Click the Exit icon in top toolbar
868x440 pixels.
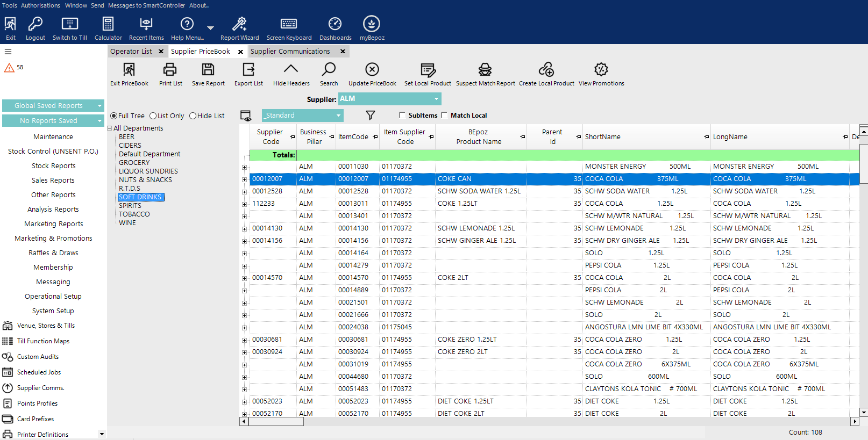10,24
